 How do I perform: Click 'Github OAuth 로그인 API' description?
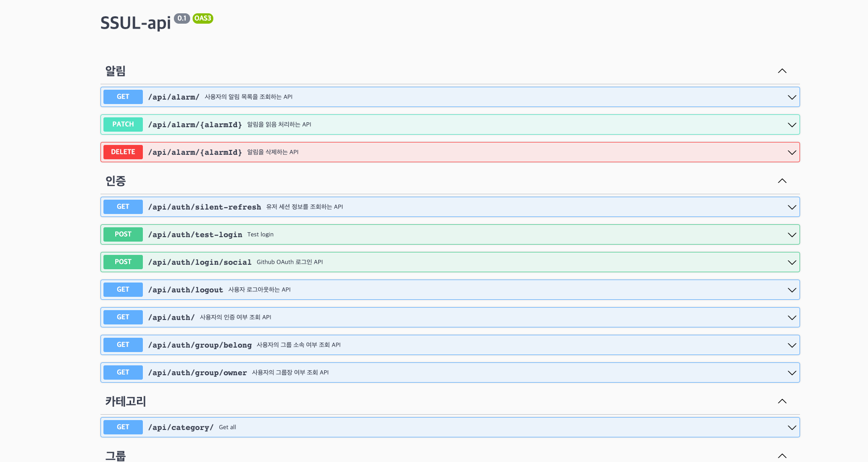290,262
